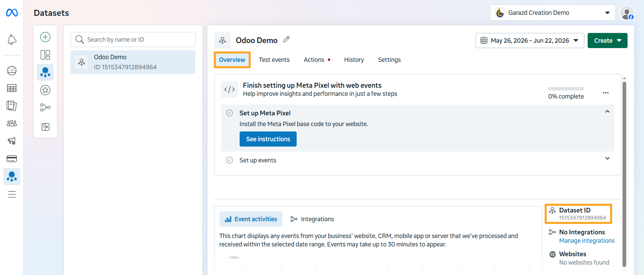This screenshot has width=644, height=275.
Task: Open the table grid sidebar icon
Action: (x=12, y=88)
